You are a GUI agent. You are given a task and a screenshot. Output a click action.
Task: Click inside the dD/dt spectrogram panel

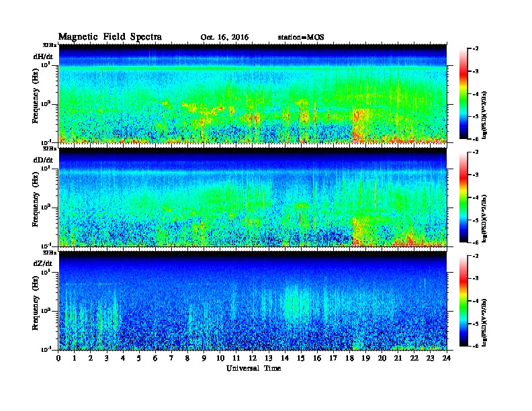click(253, 197)
